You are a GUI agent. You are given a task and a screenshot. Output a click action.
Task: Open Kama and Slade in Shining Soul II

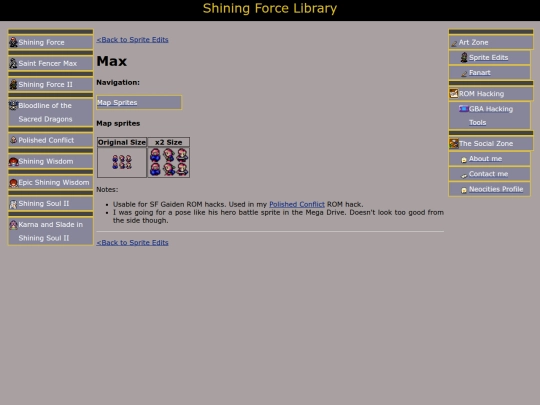(x=51, y=231)
